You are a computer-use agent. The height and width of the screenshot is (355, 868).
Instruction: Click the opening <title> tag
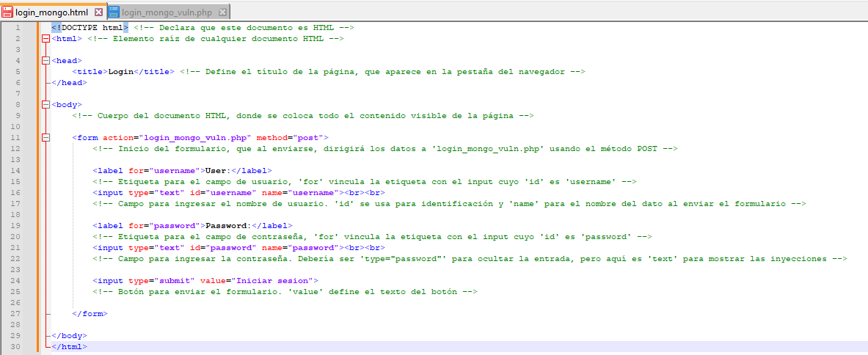(90, 72)
